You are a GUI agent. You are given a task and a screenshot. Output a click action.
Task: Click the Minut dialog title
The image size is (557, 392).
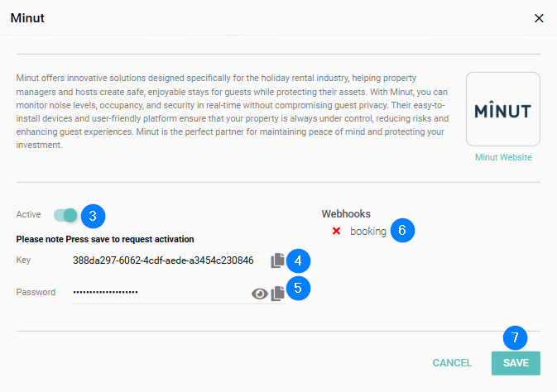click(x=27, y=18)
